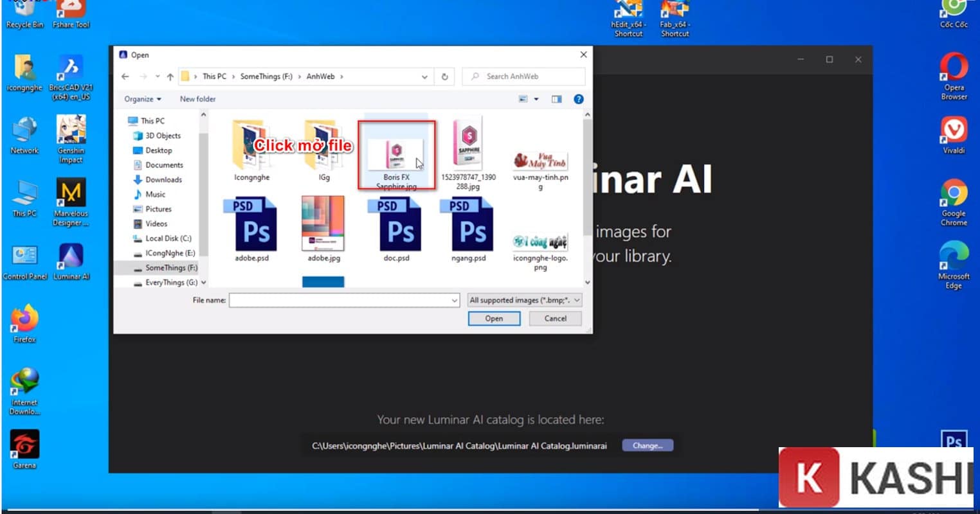Open the dialog Help icon
Image resolution: width=980 pixels, height=514 pixels.
[x=578, y=99]
